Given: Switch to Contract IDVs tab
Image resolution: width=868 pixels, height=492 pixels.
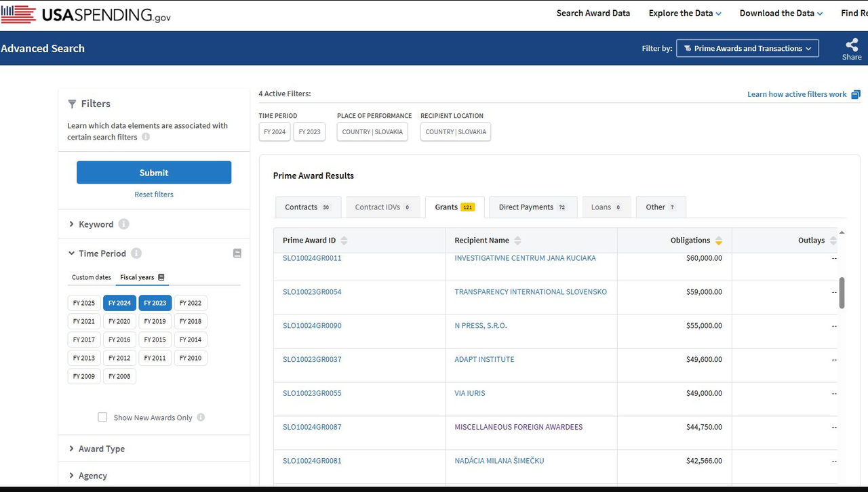Looking at the screenshot, I should click(x=382, y=207).
